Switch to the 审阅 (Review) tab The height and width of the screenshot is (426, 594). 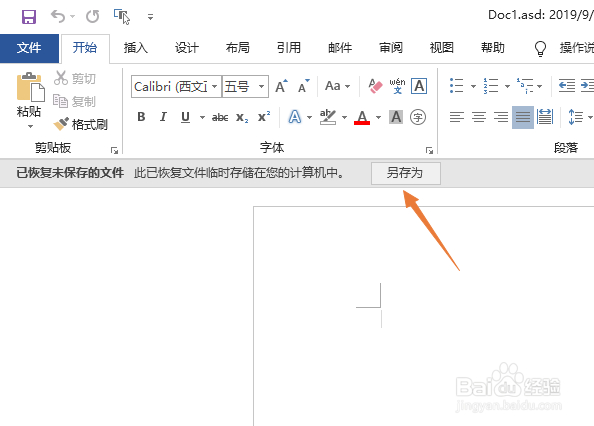click(391, 48)
